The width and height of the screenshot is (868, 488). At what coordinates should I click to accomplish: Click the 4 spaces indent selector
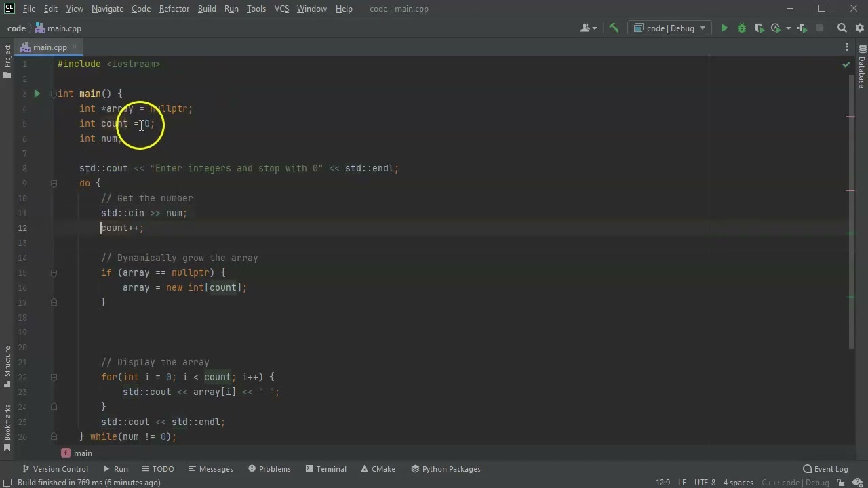pyautogui.click(x=738, y=483)
